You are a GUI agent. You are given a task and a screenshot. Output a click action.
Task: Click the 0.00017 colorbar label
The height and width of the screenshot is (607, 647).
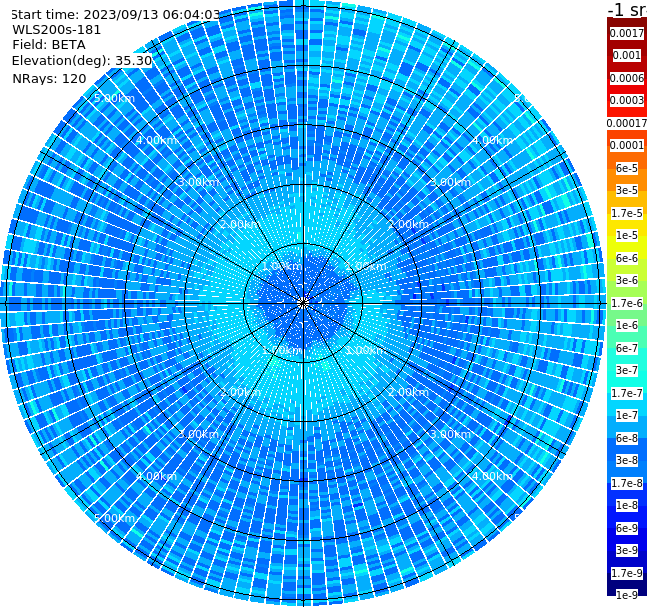[x=627, y=123]
